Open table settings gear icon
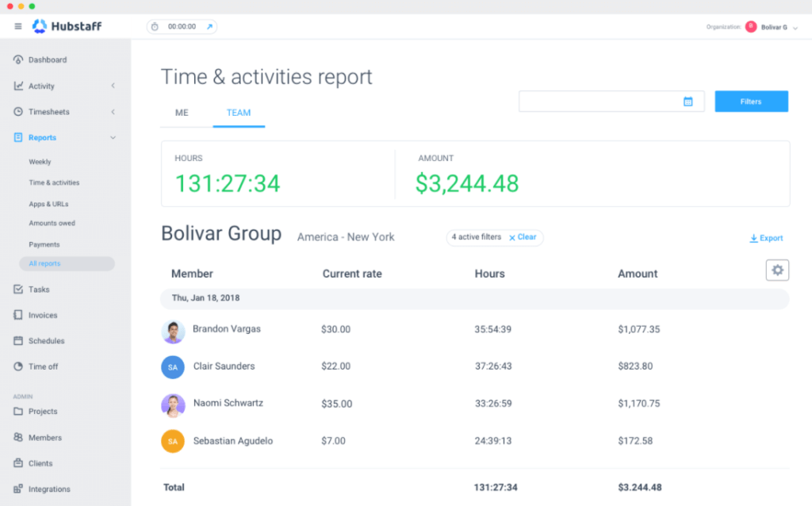 [777, 270]
